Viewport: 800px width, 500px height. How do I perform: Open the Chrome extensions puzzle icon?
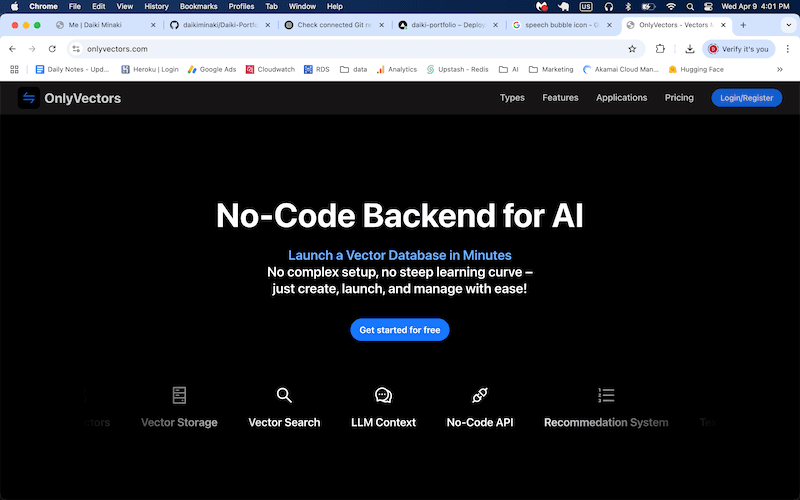(x=660, y=49)
